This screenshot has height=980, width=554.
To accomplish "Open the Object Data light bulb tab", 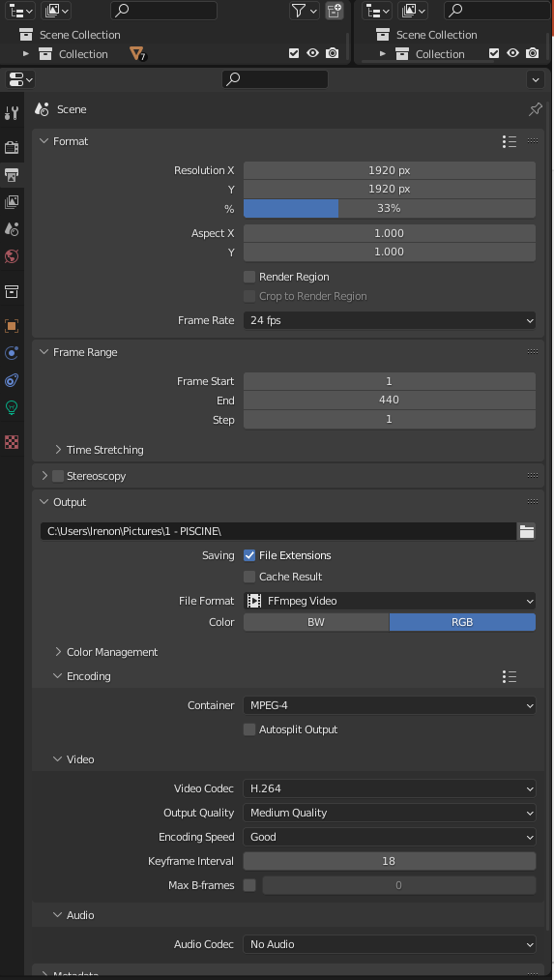I will (12, 407).
